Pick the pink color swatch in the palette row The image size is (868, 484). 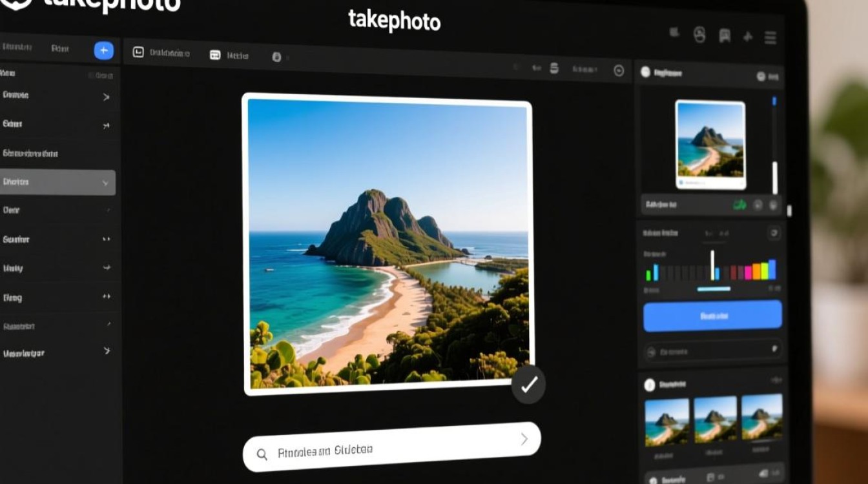click(x=748, y=271)
